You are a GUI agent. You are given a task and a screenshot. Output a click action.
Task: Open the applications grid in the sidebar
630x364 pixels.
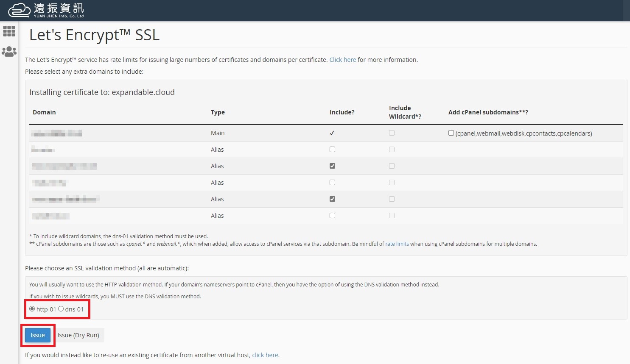8,31
